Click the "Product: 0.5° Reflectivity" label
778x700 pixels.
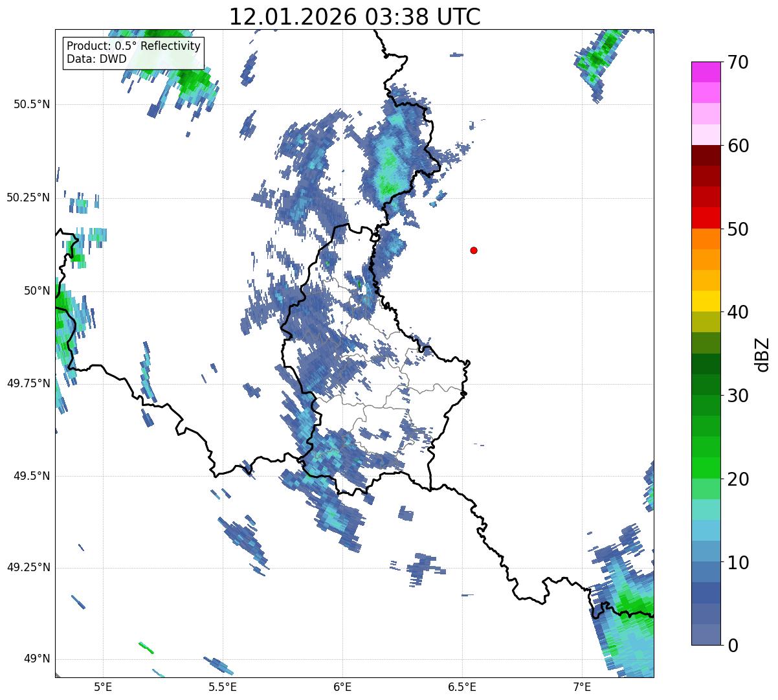point(133,46)
